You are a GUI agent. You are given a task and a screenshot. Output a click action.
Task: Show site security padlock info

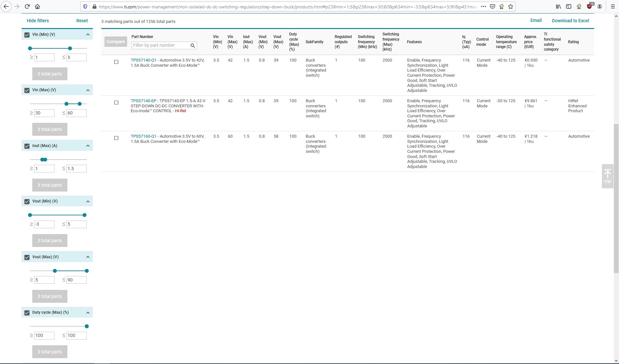[x=94, y=6]
